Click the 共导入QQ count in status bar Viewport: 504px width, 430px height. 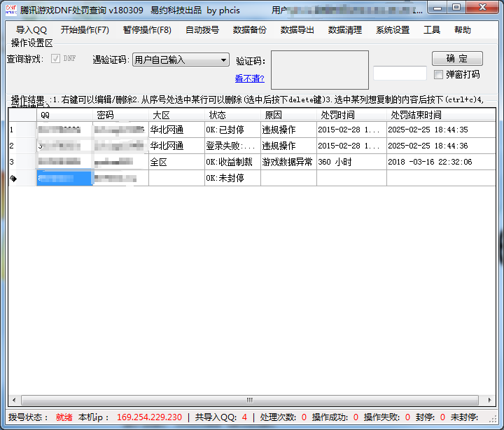pos(244,417)
